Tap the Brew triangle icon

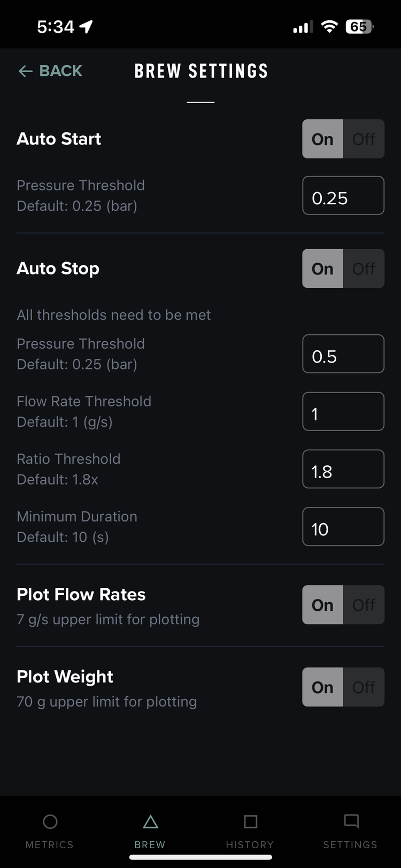150,821
